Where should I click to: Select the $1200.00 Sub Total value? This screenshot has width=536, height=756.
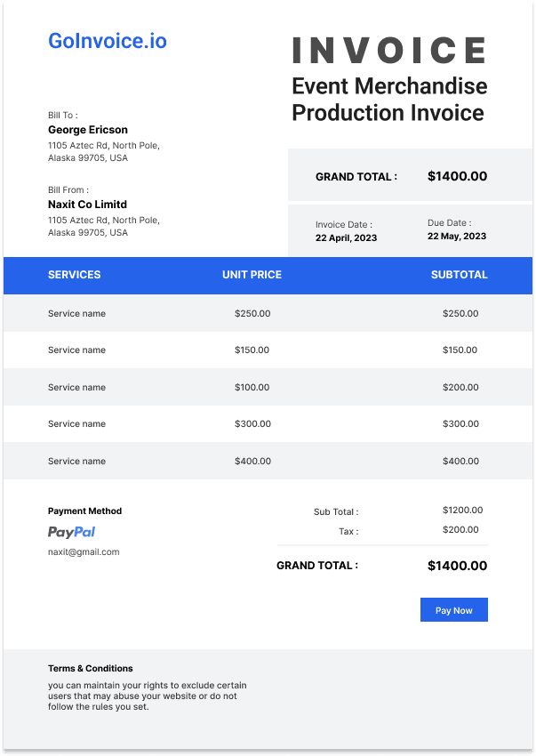coord(463,511)
